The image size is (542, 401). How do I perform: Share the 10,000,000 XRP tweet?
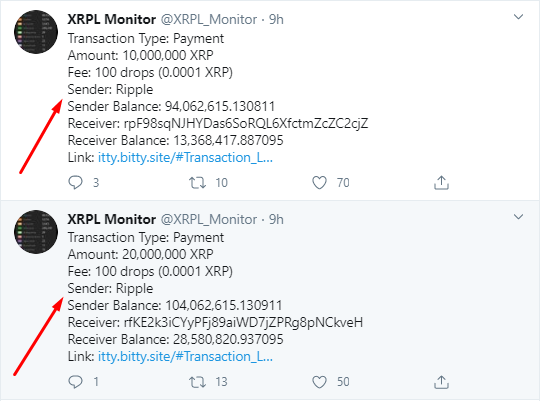(441, 182)
